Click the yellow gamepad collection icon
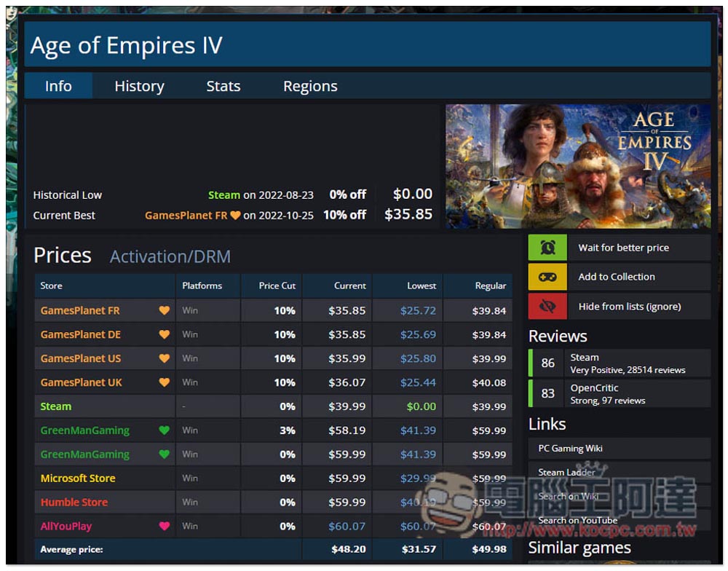The height and width of the screenshot is (571, 728). point(547,277)
